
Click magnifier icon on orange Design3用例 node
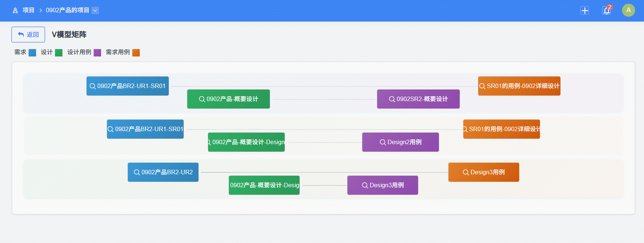[x=466, y=172]
